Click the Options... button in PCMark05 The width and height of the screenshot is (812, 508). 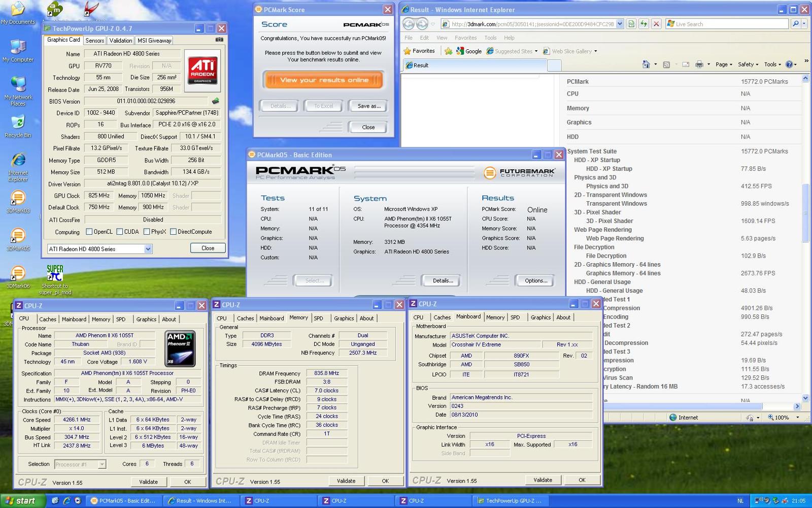pyautogui.click(x=536, y=280)
